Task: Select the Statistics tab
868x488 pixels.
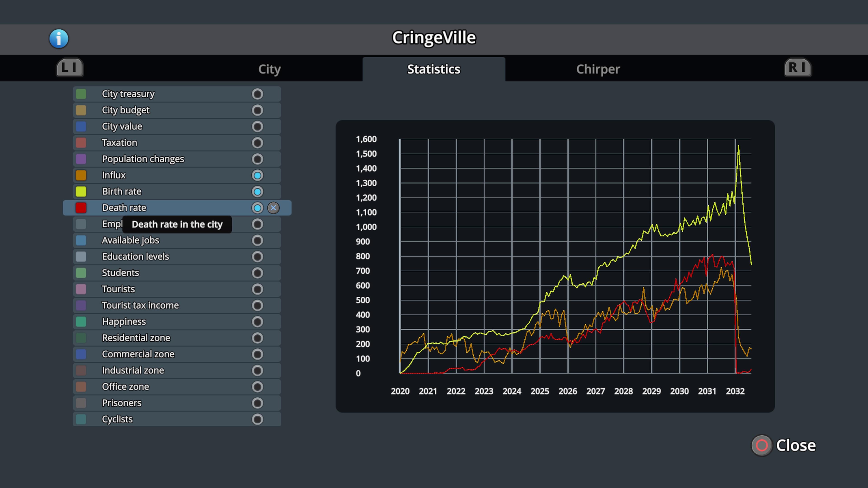Action: point(434,69)
